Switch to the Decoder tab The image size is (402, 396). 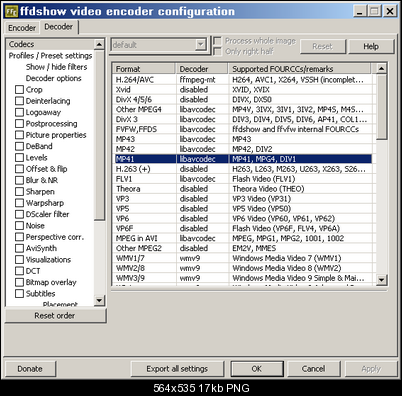click(x=59, y=27)
